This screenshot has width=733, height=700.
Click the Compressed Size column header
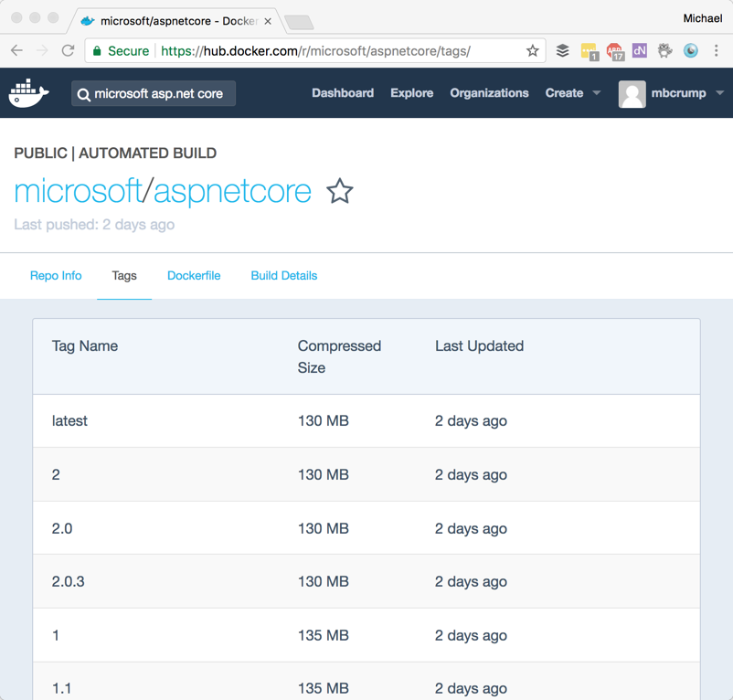click(339, 356)
